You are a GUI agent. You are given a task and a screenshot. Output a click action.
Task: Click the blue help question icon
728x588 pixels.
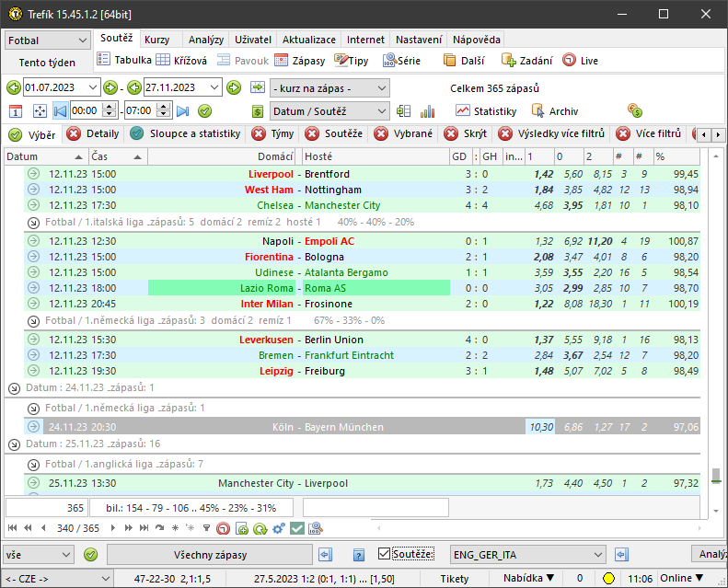coord(358,555)
